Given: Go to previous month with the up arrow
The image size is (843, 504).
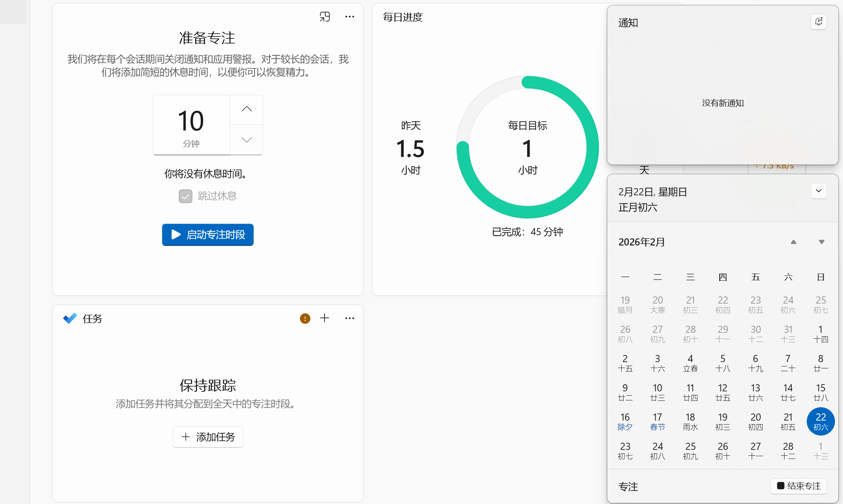Looking at the screenshot, I should click(794, 242).
